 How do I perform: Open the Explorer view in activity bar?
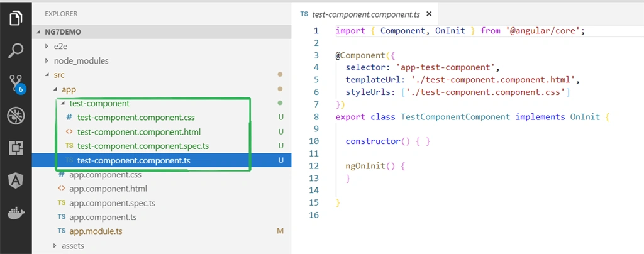[x=16, y=18]
